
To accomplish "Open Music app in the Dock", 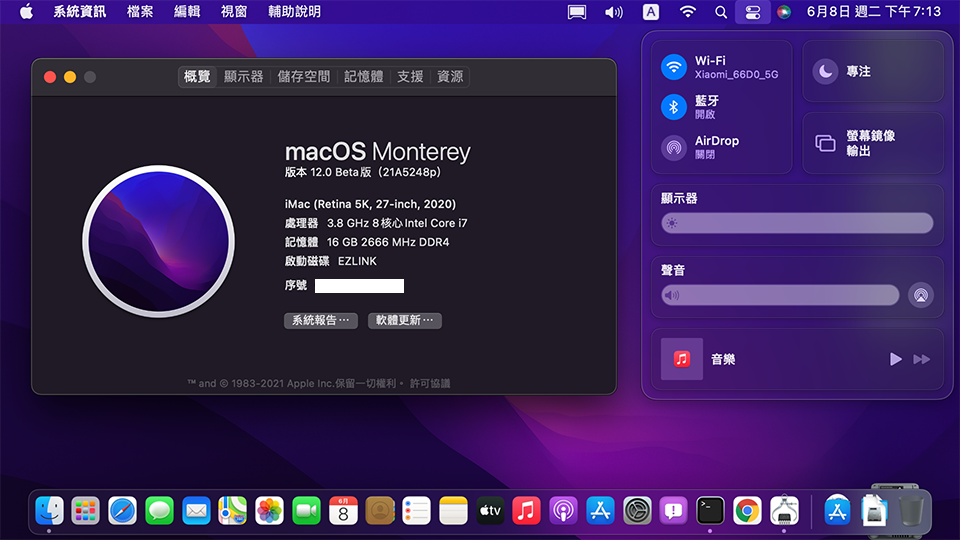I will pyautogui.click(x=527, y=510).
